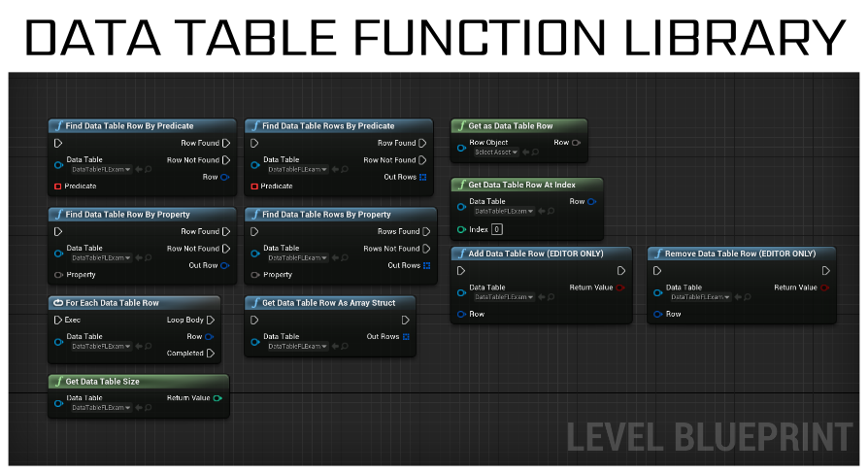
Task: Select the Get Data Table Row At Index title
Action: [521, 185]
